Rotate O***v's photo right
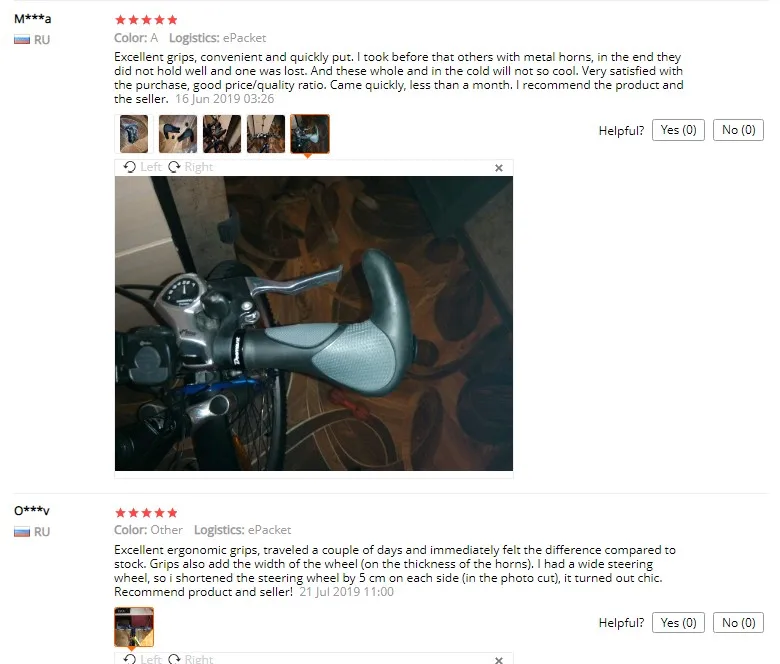 [191, 659]
